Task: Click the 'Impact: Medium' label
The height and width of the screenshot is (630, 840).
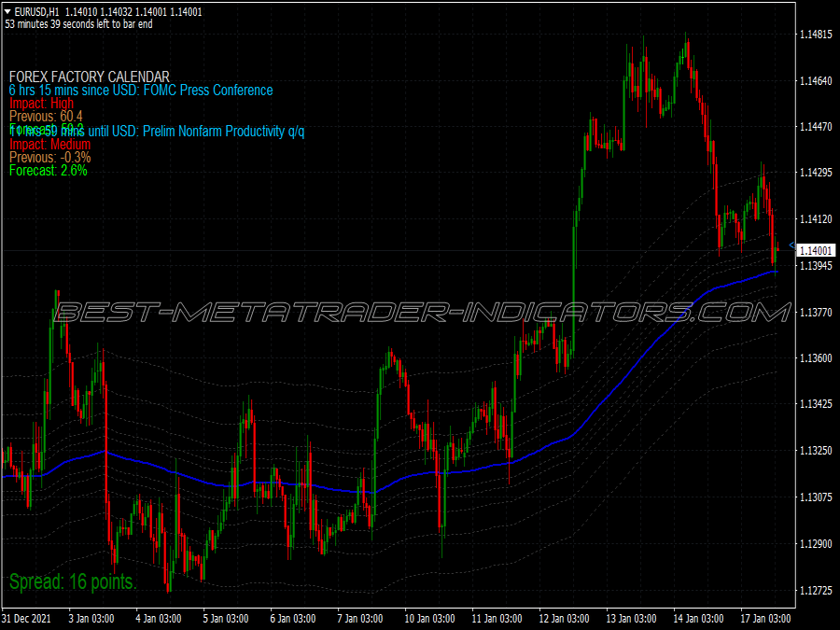Action: (49, 144)
